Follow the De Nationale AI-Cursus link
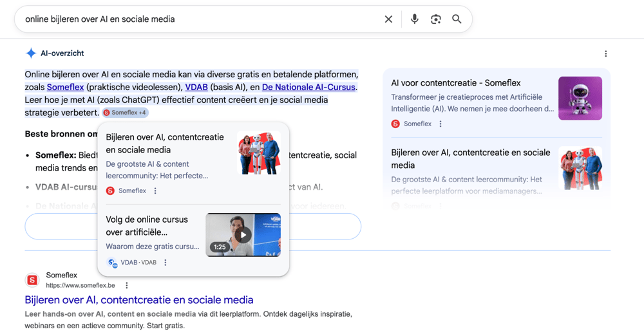644x336 pixels. (x=308, y=88)
